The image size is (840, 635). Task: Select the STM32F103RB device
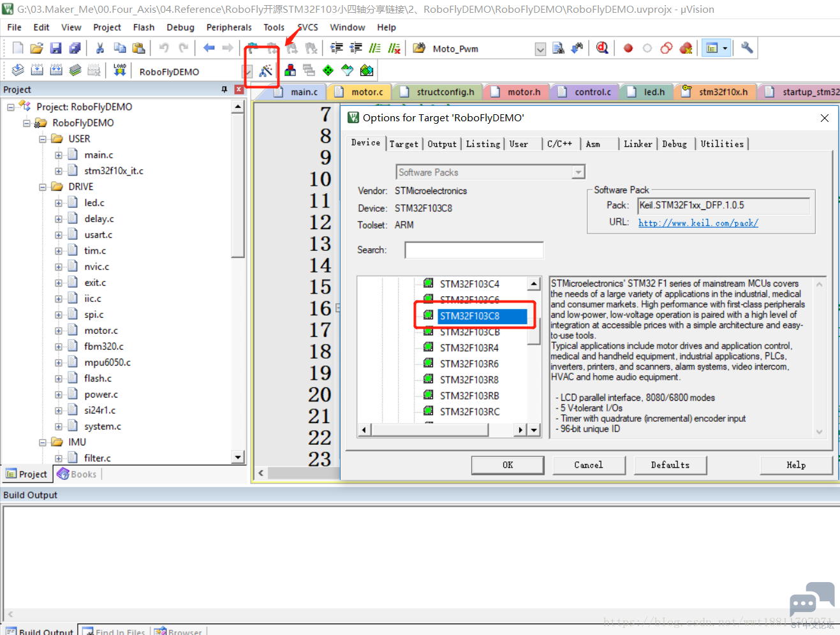click(470, 396)
